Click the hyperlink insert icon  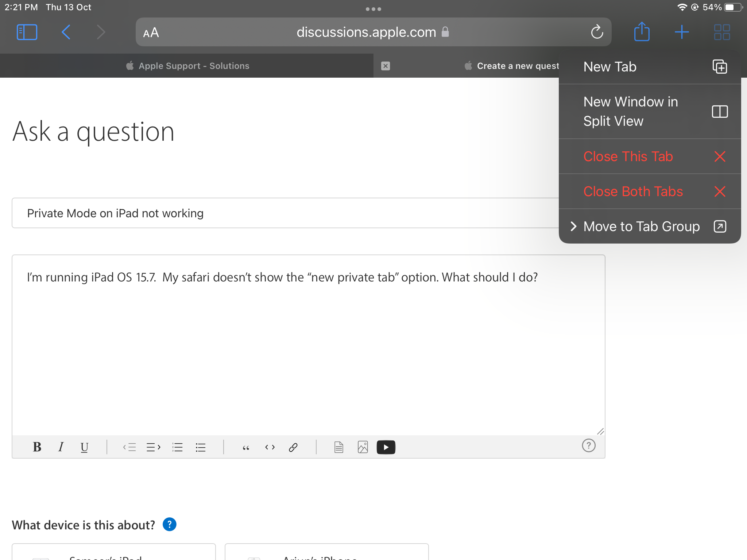(294, 447)
